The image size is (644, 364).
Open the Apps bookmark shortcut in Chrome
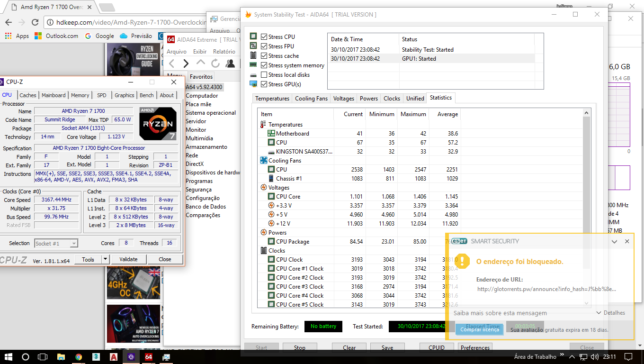click(17, 36)
